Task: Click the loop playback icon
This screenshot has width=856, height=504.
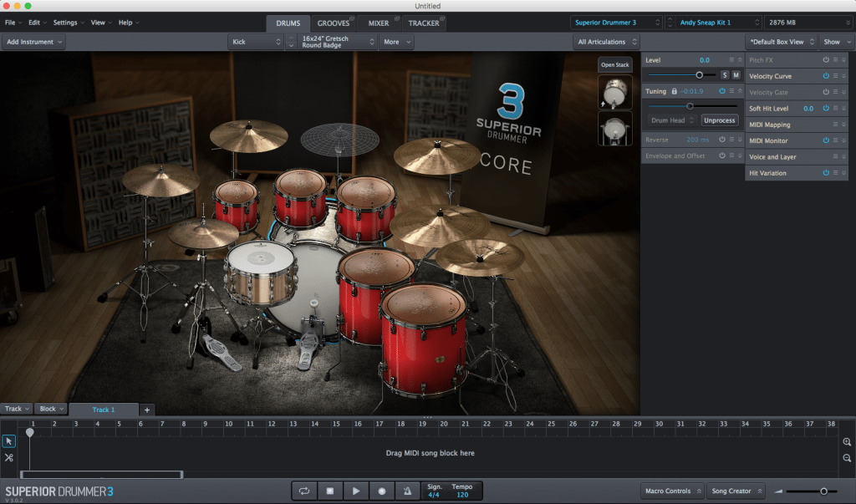Action: point(304,491)
